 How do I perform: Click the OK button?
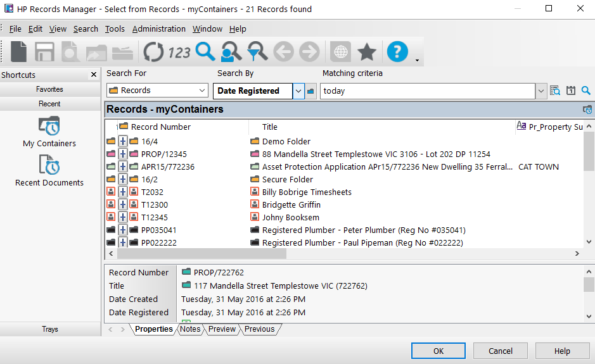[438, 351]
